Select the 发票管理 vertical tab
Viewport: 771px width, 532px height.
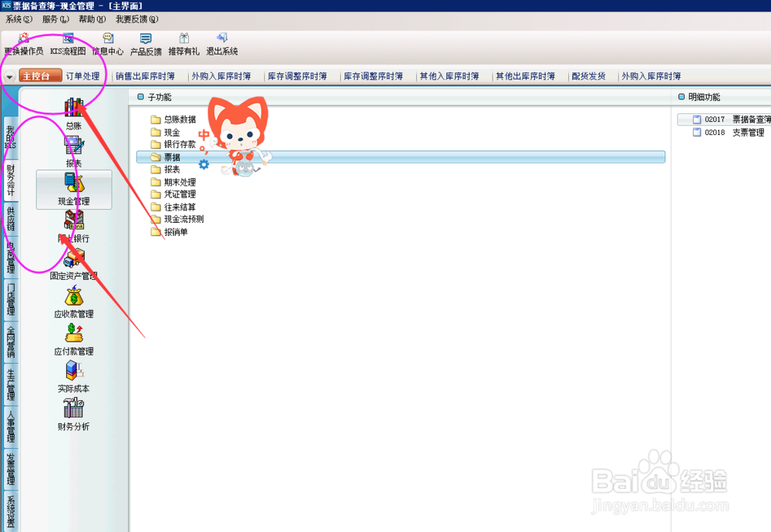10,468
